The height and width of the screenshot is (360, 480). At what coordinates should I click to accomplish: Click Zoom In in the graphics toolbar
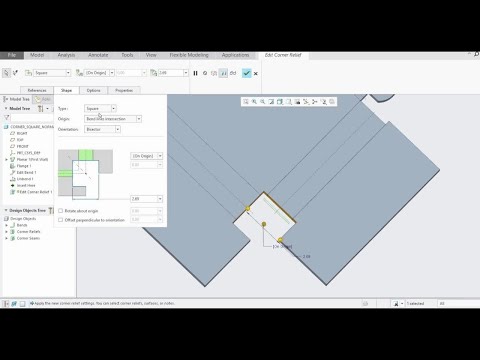point(254,102)
